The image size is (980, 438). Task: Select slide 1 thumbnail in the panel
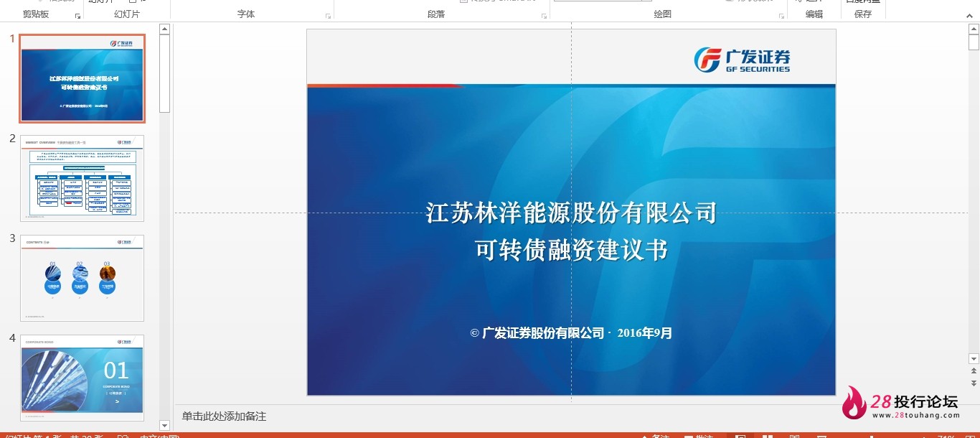(82, 78)
